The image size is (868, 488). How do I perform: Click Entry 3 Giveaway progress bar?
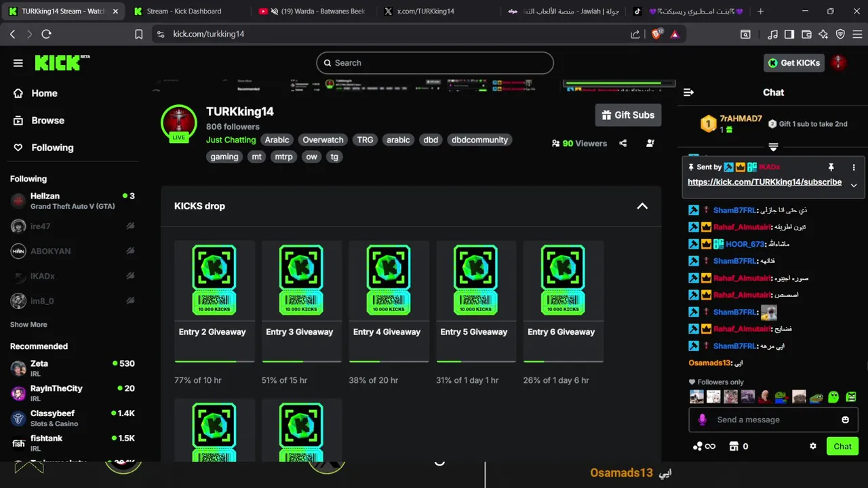pos(302,361)
